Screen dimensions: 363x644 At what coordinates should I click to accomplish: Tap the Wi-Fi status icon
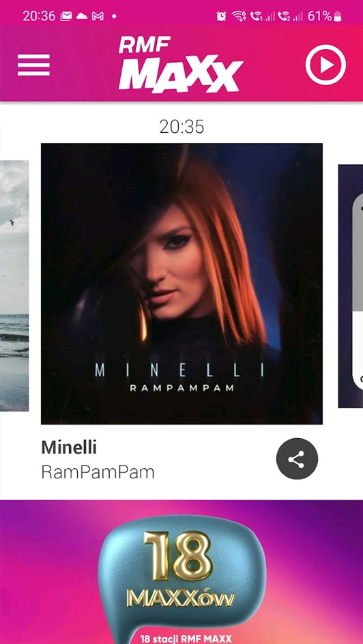239,16
